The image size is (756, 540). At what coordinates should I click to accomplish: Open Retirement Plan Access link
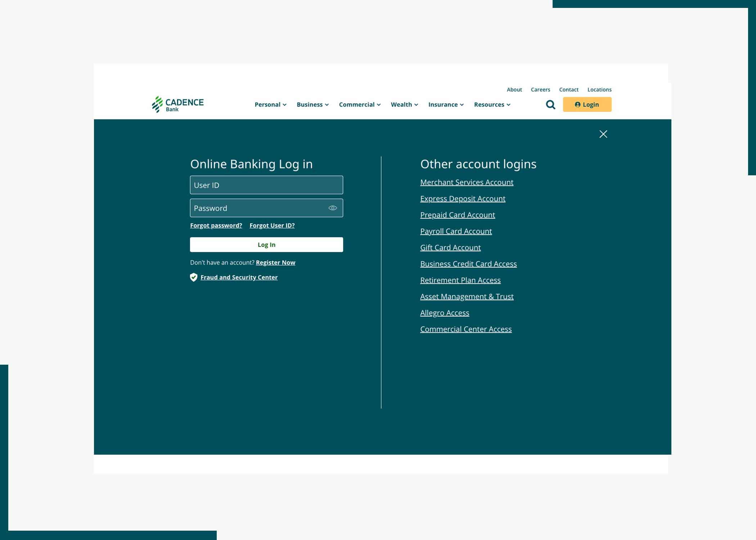(x=460, y=280)
